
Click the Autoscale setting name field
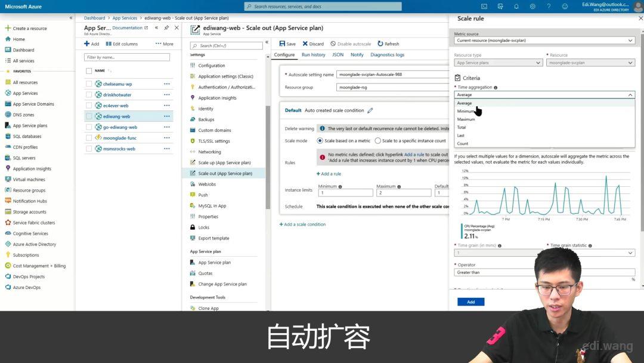click(x=392, y=75)
